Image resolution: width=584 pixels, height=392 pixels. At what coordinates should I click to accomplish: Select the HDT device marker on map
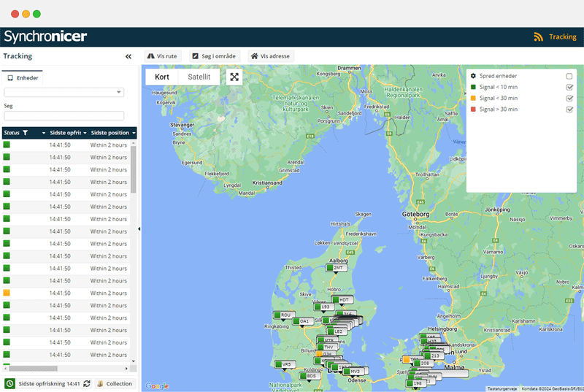342,300
